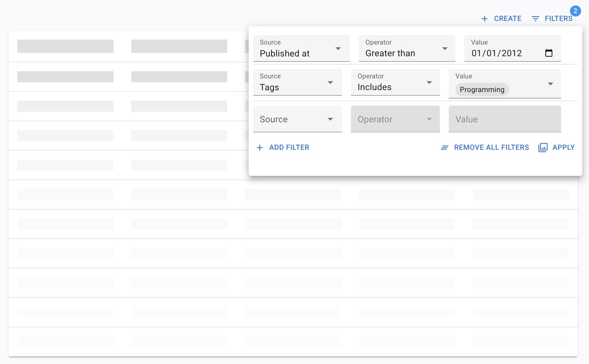Click the filters count badge showing 2
Viewport: 589px width, 364px height.
coord(575,11)
